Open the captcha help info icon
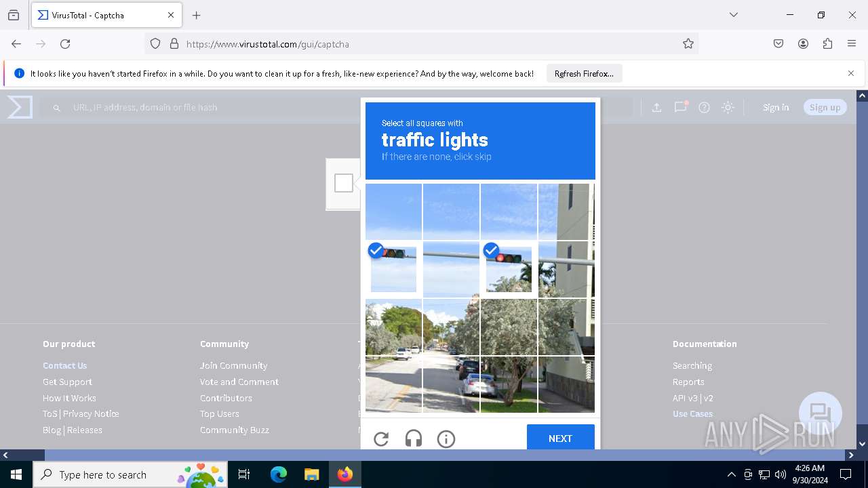The height and width of the screenshot is (488, 868). click(446, 439)
